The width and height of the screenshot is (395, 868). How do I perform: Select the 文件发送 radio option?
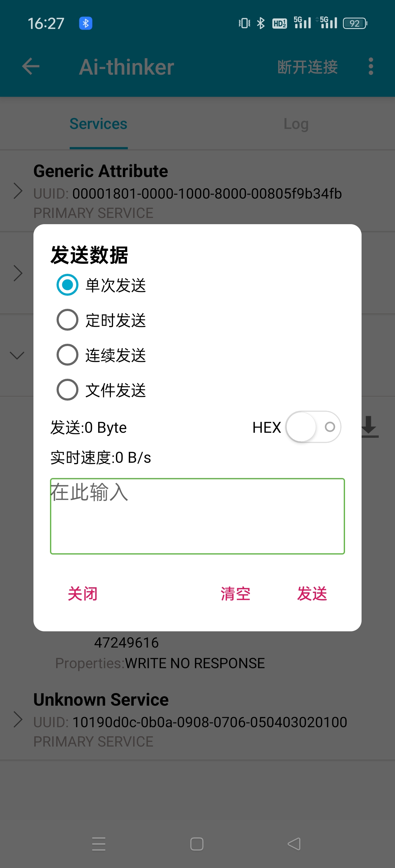tap(101, 390)
